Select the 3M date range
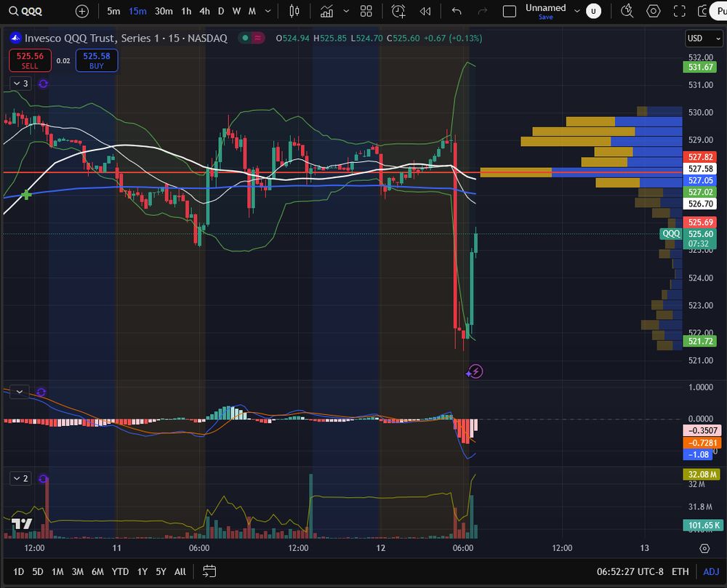The height and width of the screenshot is (588, 727). pos(78,572)
